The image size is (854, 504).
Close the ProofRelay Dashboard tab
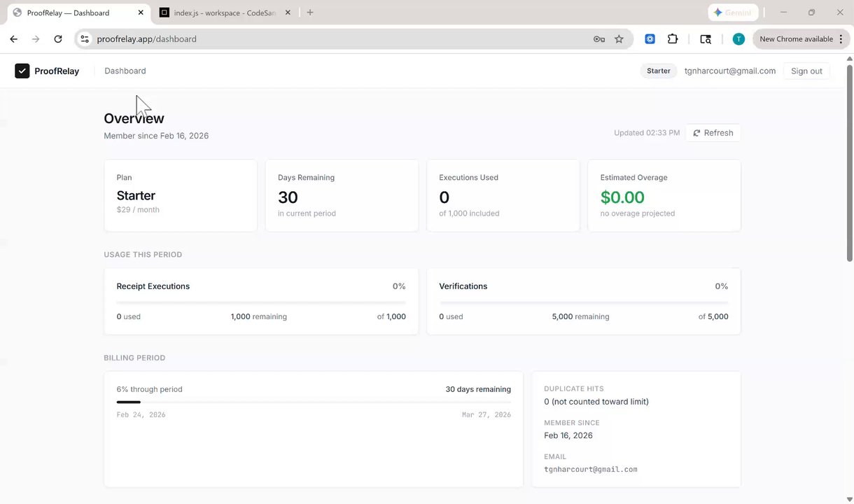141,13
